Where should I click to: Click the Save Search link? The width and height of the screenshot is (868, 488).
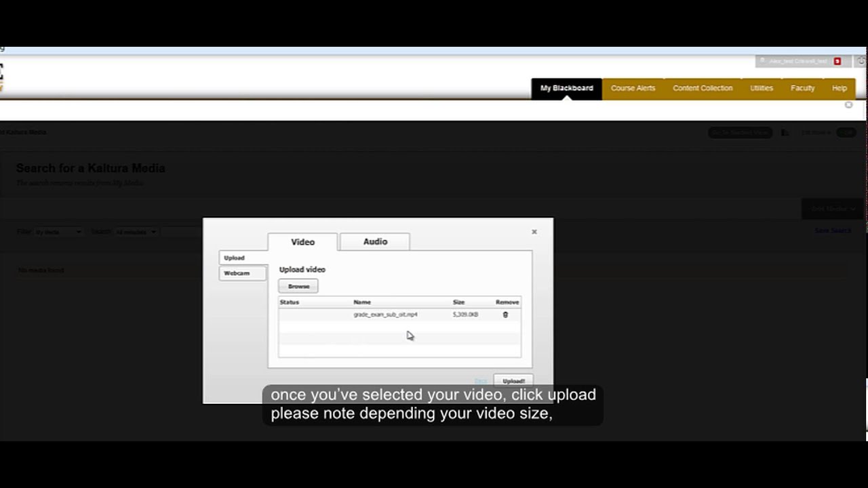coord(833,231)
